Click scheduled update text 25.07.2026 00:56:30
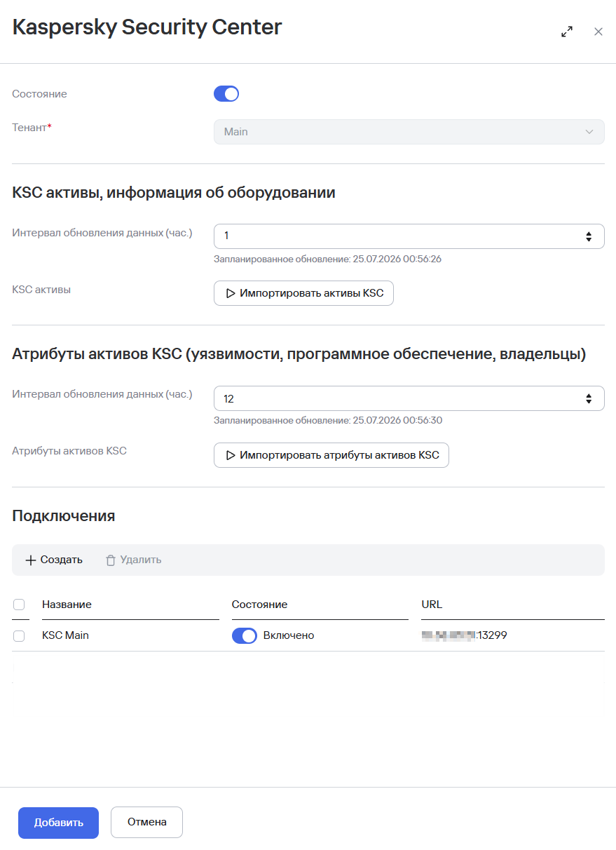The width and height of the screenshot is (616, 850). tap(328, 421)
